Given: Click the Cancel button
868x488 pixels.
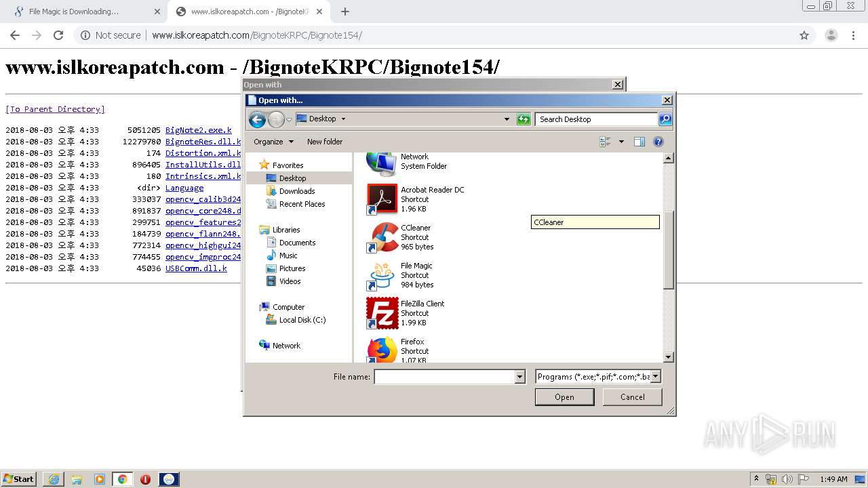Looking at the screenshot, I should pos(633,397).
